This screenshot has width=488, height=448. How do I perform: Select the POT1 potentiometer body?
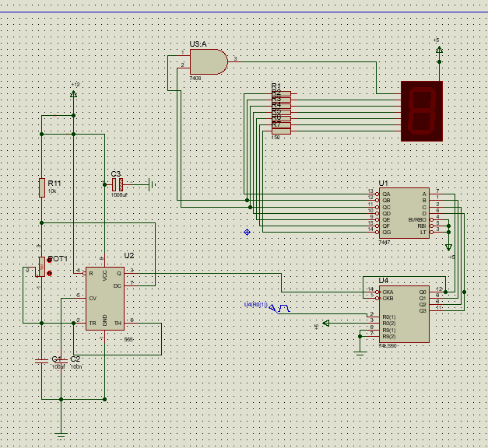(42, 267)
